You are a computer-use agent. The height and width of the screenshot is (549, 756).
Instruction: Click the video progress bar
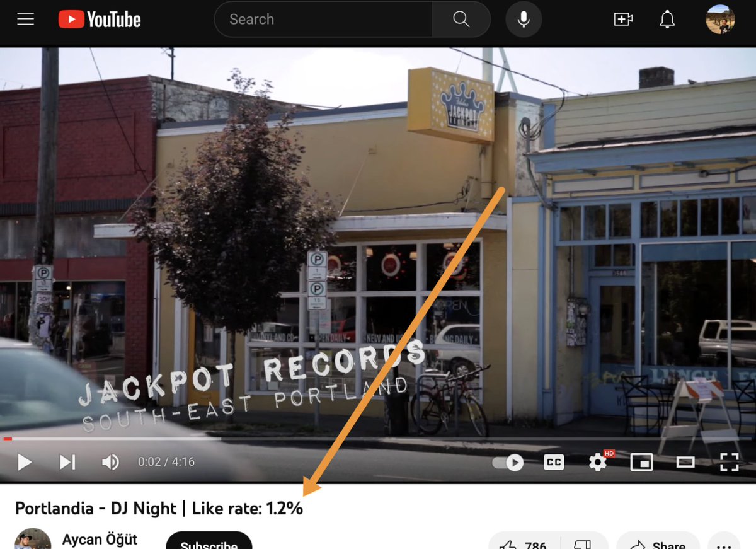pos(378,437)
